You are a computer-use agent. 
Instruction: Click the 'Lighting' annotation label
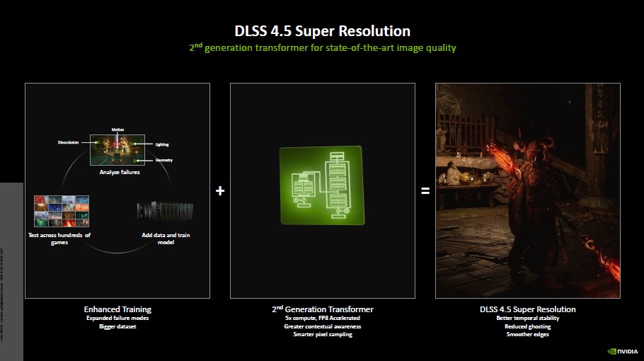[x=162, y=144]
